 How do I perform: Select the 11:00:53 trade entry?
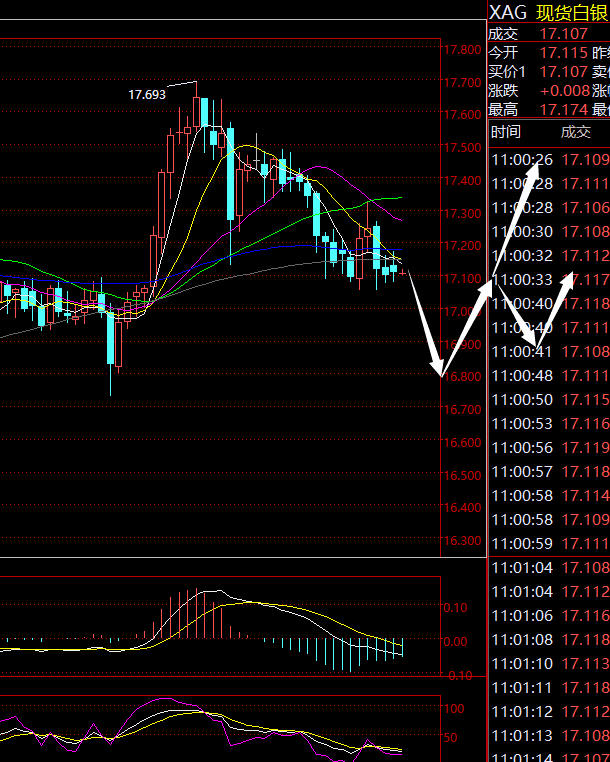[x=548, y=424]
